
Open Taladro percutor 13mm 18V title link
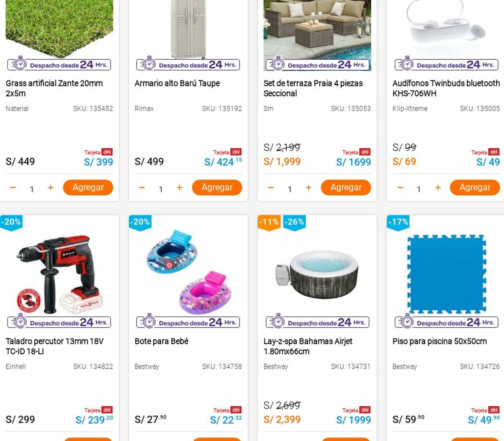[55, 346]
